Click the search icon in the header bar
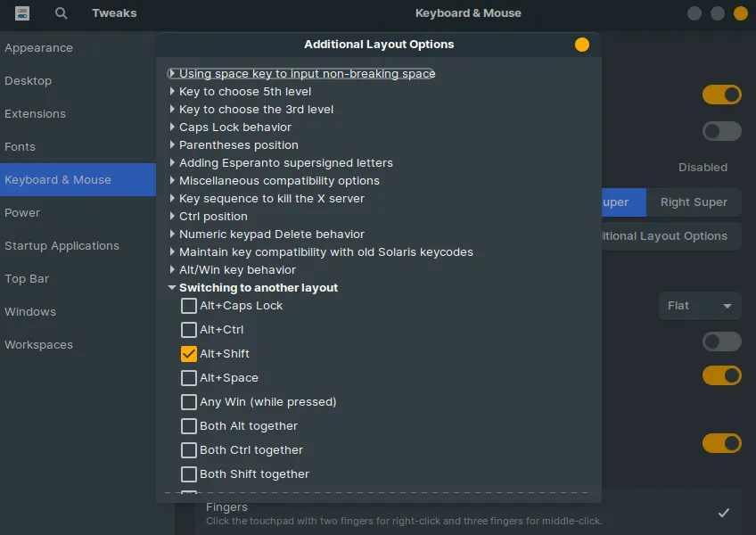756x535 pixels. coord(60,13)
